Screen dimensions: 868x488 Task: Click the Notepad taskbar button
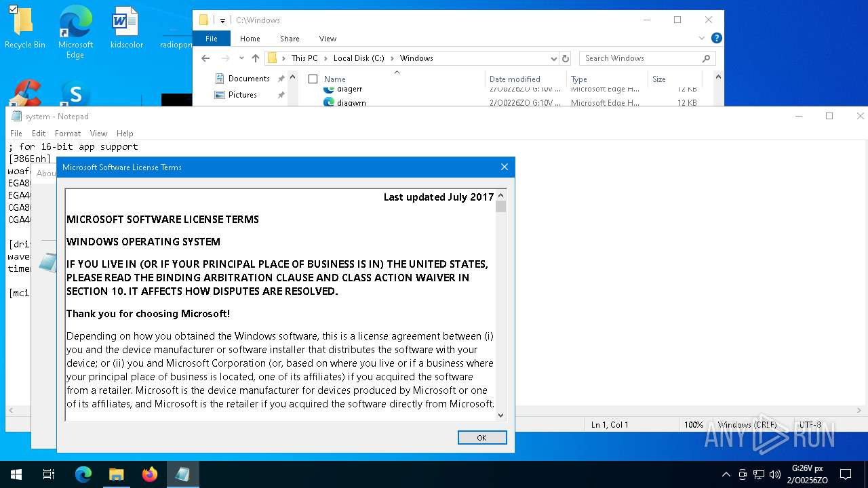pos(182,474)
